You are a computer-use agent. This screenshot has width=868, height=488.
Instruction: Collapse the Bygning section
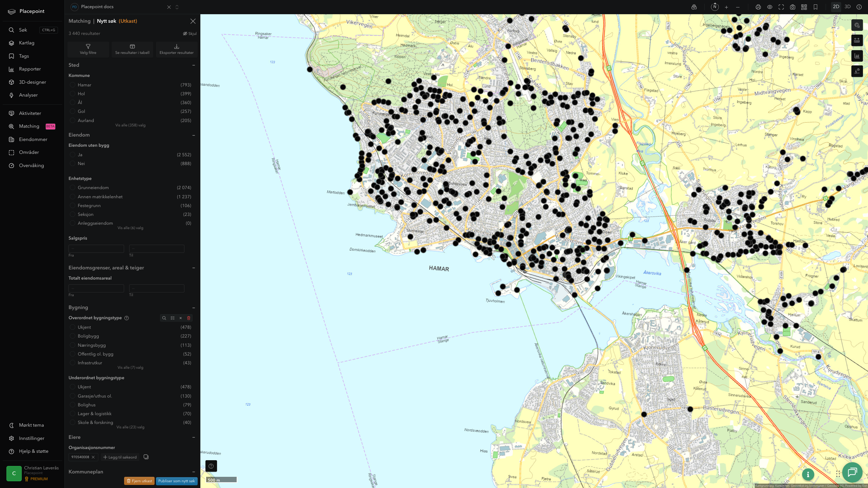(194, 308)
